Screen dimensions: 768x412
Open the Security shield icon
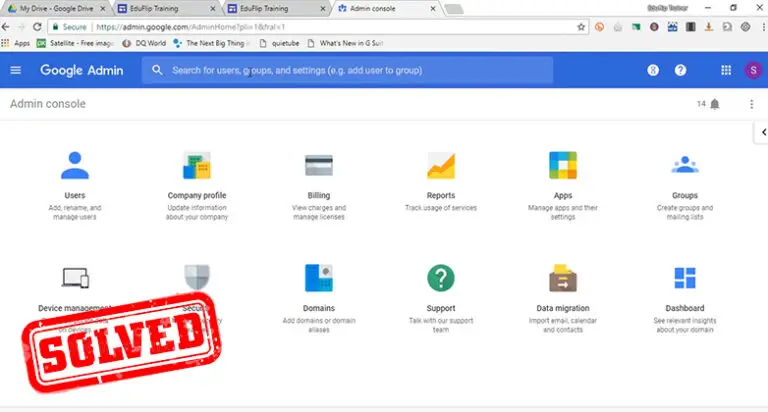(197, 277)
